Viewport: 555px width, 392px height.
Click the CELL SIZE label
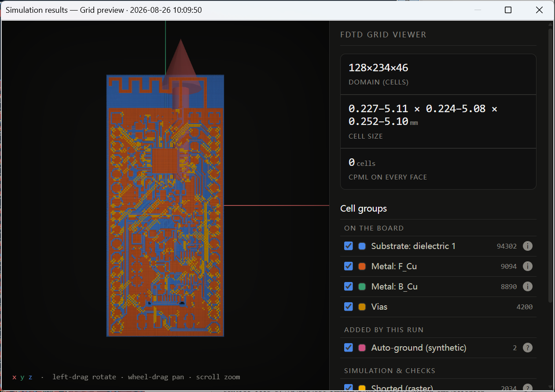click(x=366, y=136)
